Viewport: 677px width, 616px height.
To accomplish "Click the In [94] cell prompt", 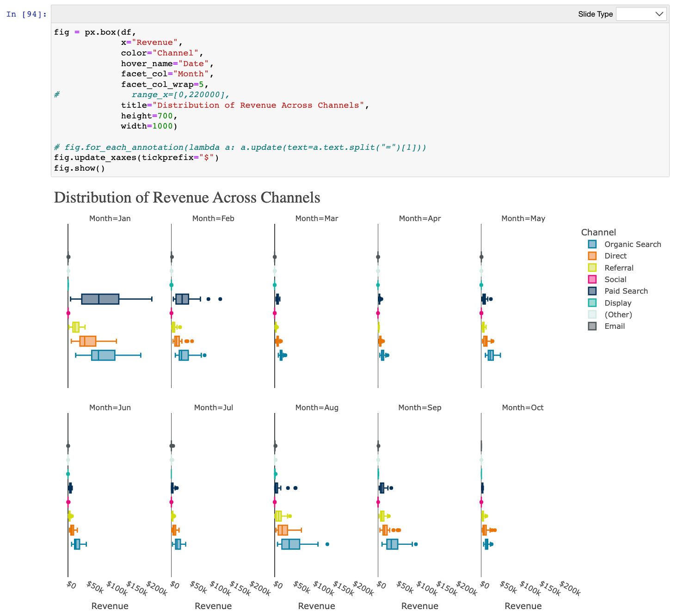I will (26, 14).
